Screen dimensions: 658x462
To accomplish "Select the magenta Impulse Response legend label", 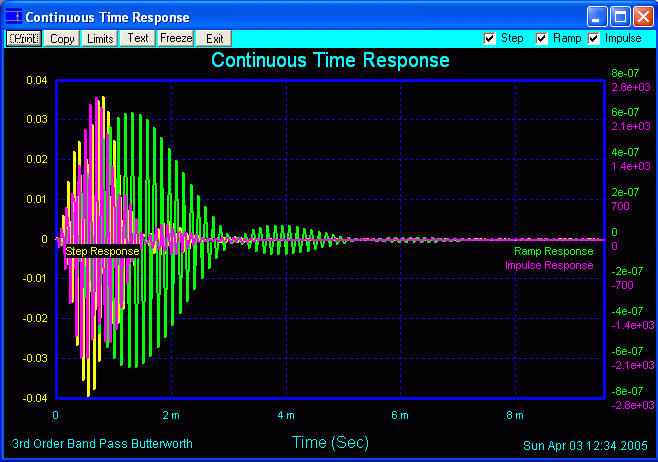I will click(548, 265).
